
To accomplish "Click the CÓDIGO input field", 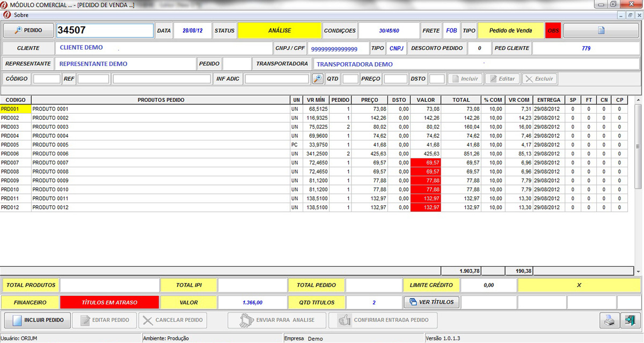I will point(47,79).
